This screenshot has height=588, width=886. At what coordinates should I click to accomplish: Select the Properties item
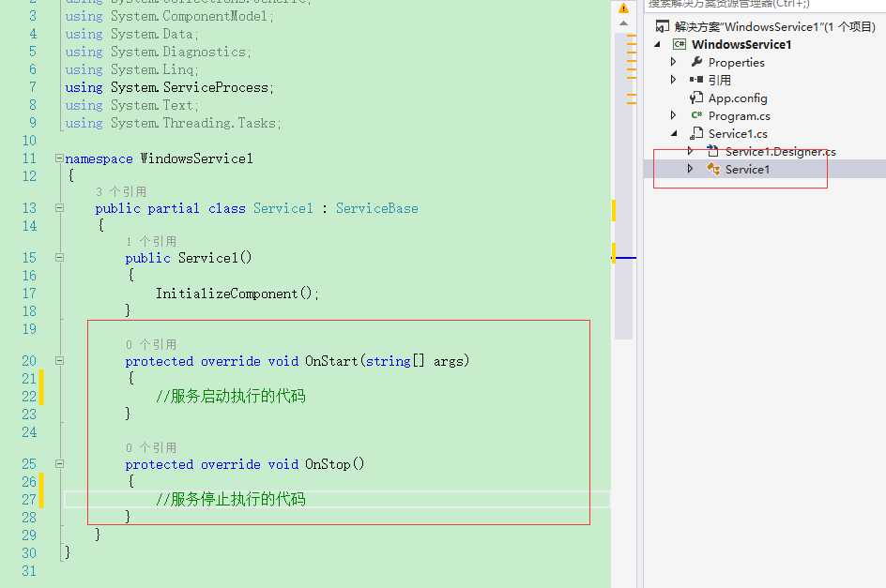point(736,62)
